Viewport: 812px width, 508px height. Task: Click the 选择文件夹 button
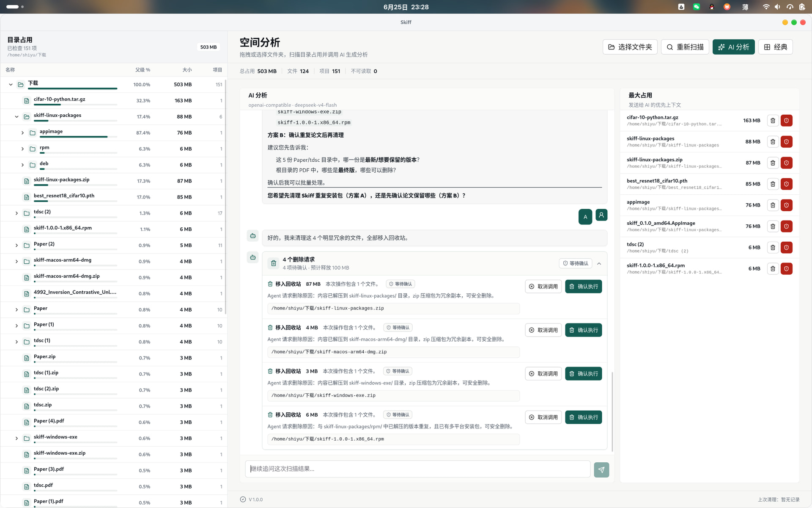point(630,47)
